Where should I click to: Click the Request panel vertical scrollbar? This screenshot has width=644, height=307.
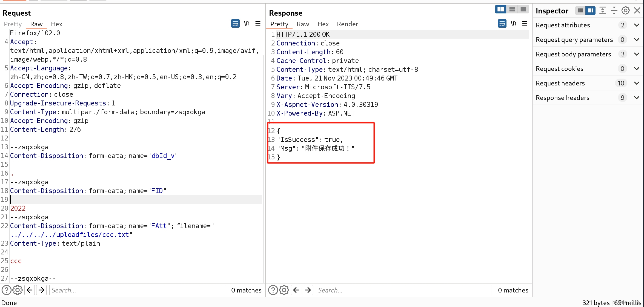(264, 168)
